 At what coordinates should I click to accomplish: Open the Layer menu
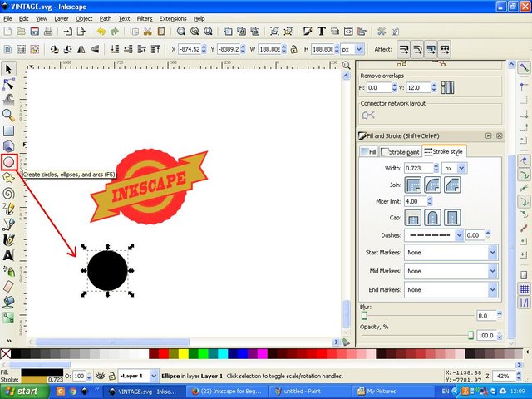coord(62,18)
